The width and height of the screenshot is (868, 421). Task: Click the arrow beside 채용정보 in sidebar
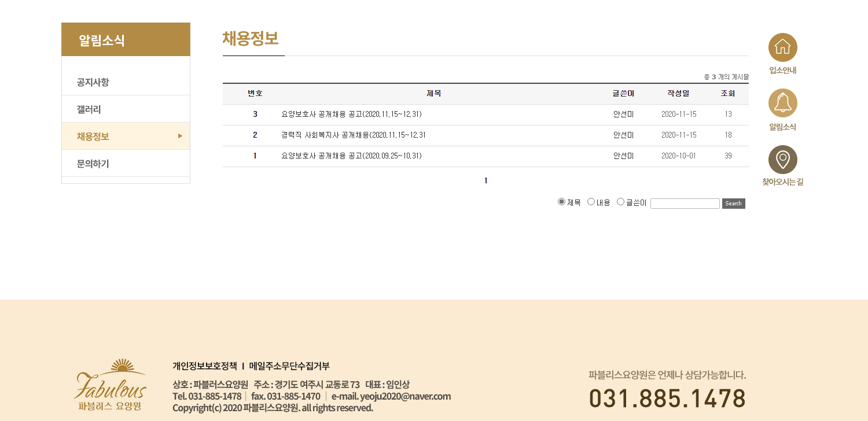180,136
